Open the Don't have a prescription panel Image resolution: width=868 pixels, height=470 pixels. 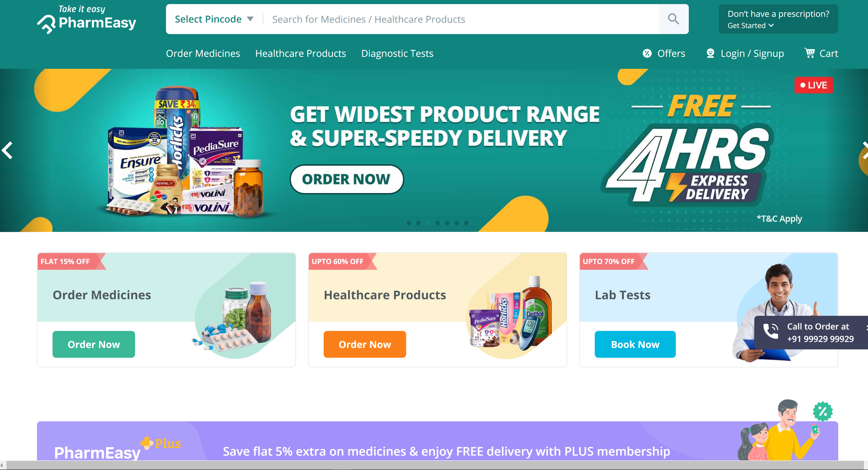778,19
